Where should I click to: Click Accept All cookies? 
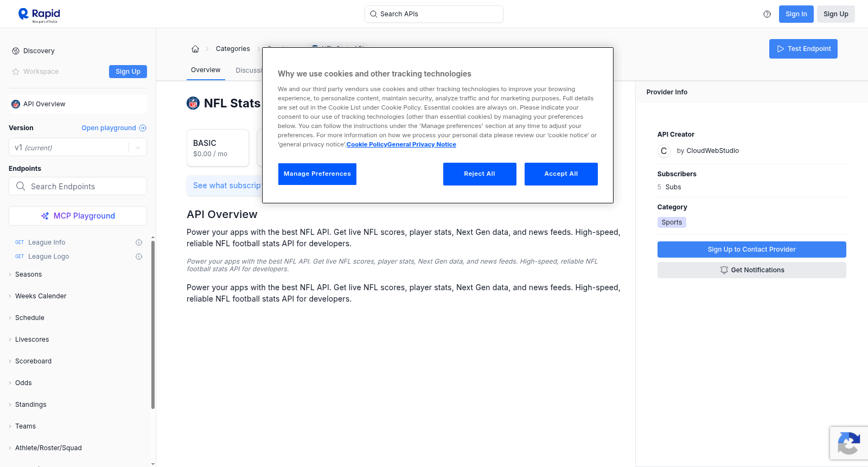pos(561,174)
